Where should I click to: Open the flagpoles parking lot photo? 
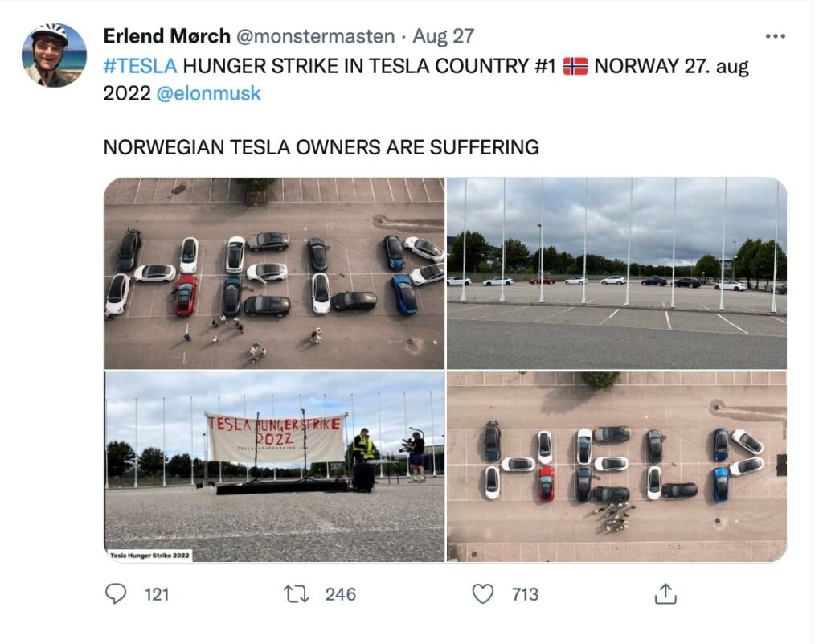[x=616, y=273]
